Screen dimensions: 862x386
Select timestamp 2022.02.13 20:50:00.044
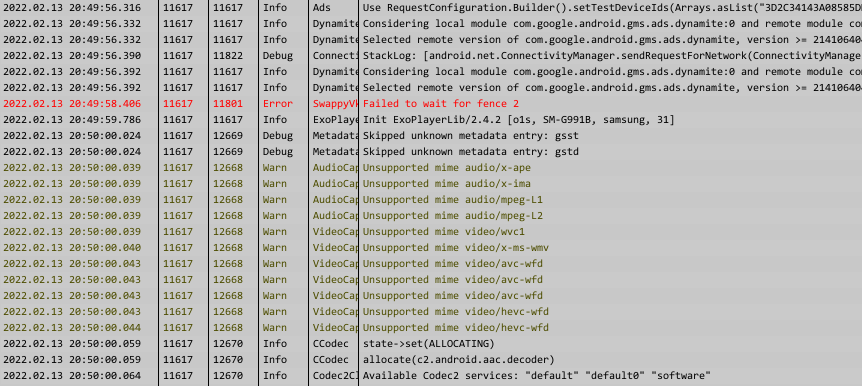click(x=72, y=327)
